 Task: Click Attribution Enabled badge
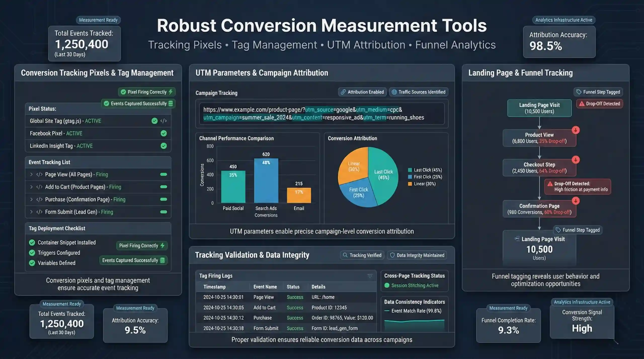coord(362,92)
